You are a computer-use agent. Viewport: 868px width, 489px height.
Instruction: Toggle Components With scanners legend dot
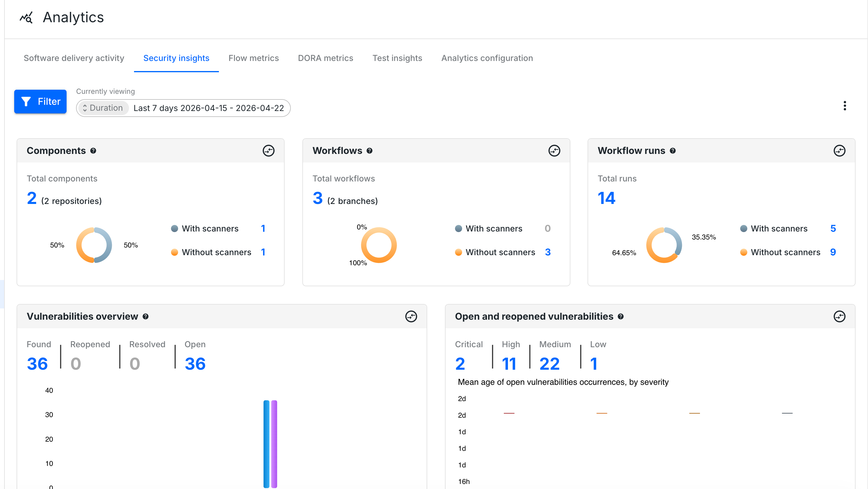coord(174,229)
